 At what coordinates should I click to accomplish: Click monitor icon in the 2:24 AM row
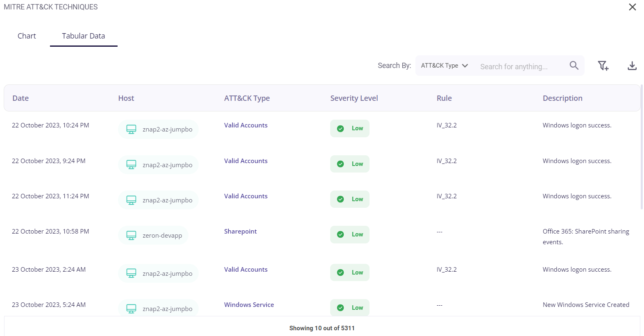(x=131, y=273)
